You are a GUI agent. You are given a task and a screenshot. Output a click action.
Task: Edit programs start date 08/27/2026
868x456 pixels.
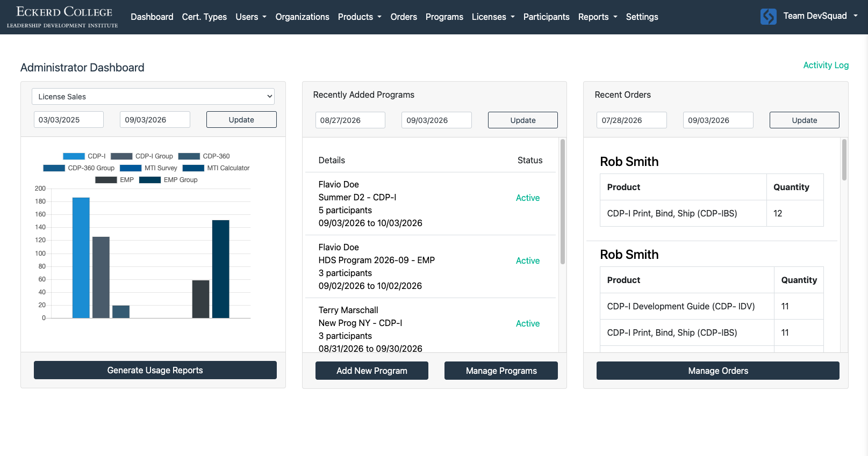350,120
